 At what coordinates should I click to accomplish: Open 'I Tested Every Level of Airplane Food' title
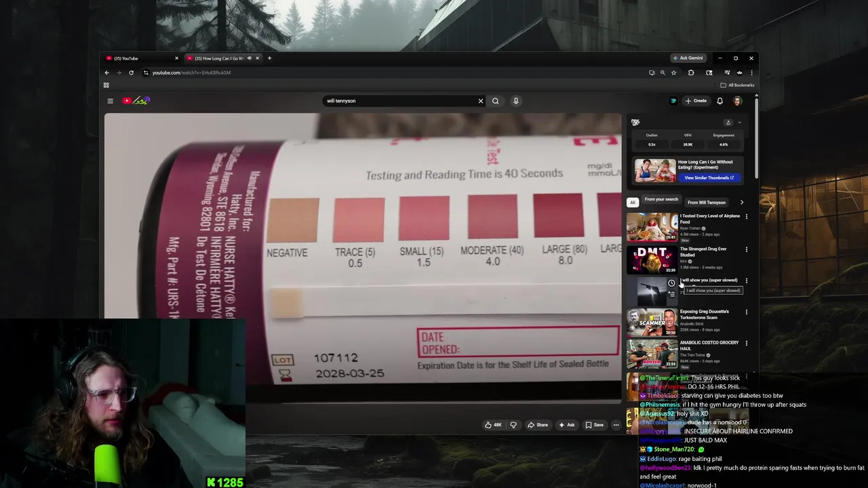point(710,219)
